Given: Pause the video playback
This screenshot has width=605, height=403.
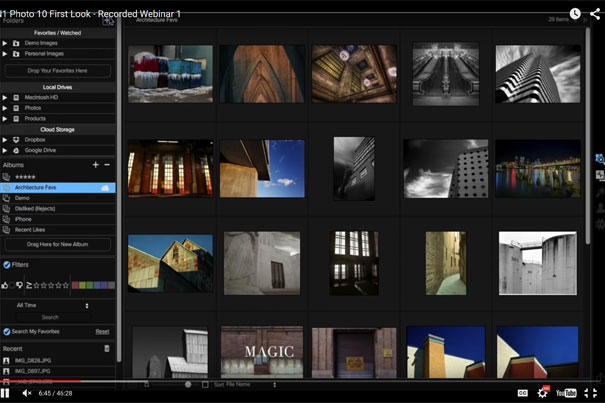Looking at the screenshot, I should pyautogui.click(x=5, y=393).
